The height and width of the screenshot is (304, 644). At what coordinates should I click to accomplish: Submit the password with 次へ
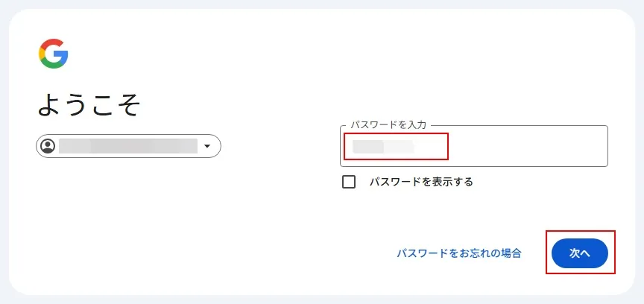point(580,253)
